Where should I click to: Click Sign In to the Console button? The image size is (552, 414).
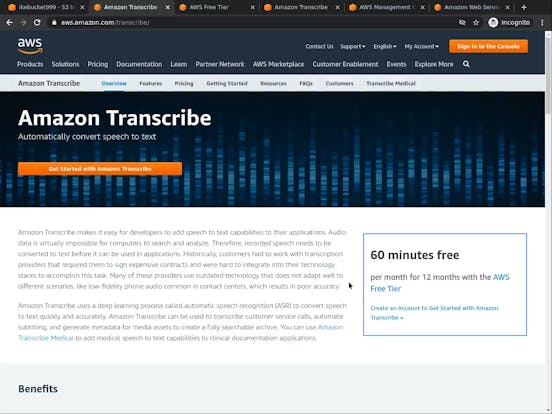(x=488, y=46)
